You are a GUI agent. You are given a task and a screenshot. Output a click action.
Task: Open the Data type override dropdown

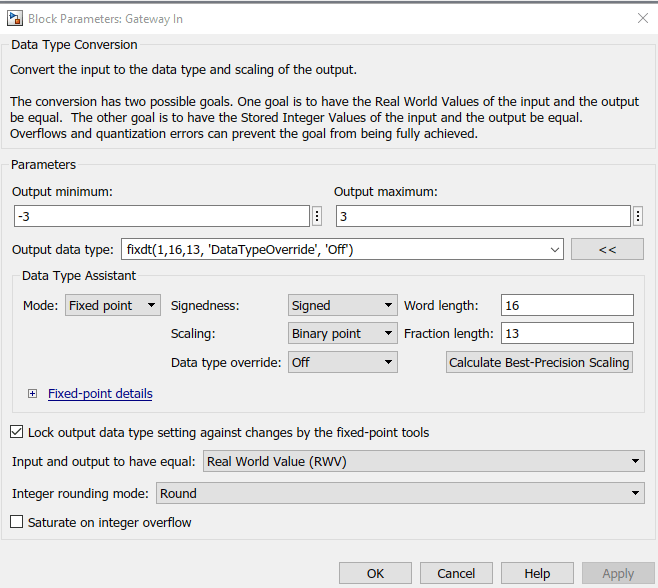342,362
